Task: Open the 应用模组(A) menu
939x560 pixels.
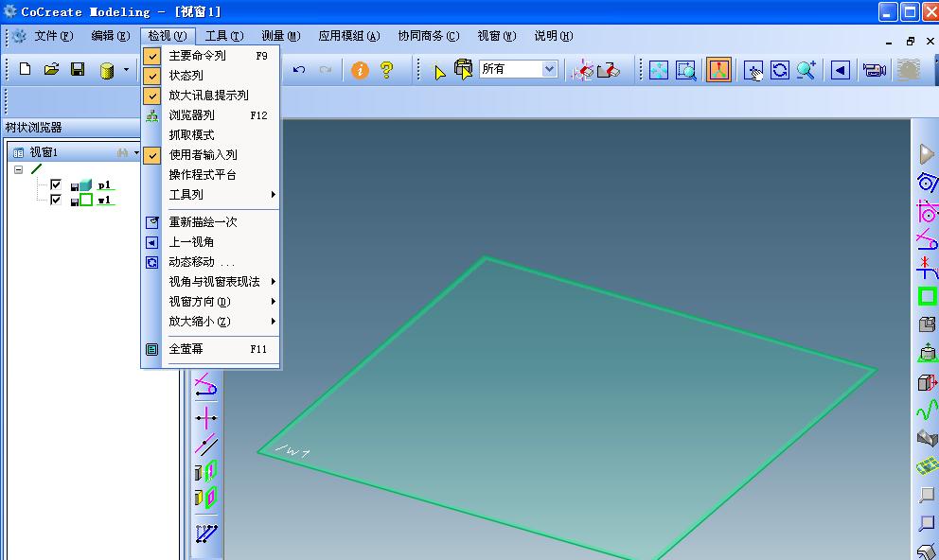Action: click(349, 36)
